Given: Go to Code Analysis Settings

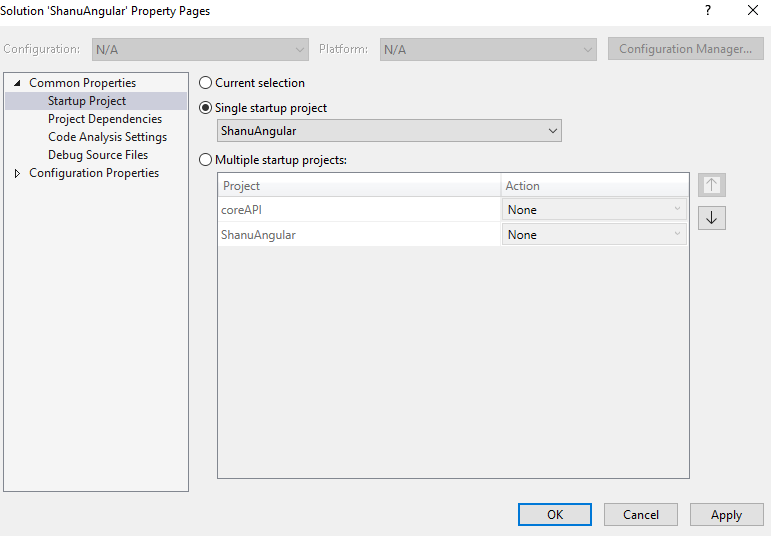Looking at the screenshot, I should [x=107, y=137].
